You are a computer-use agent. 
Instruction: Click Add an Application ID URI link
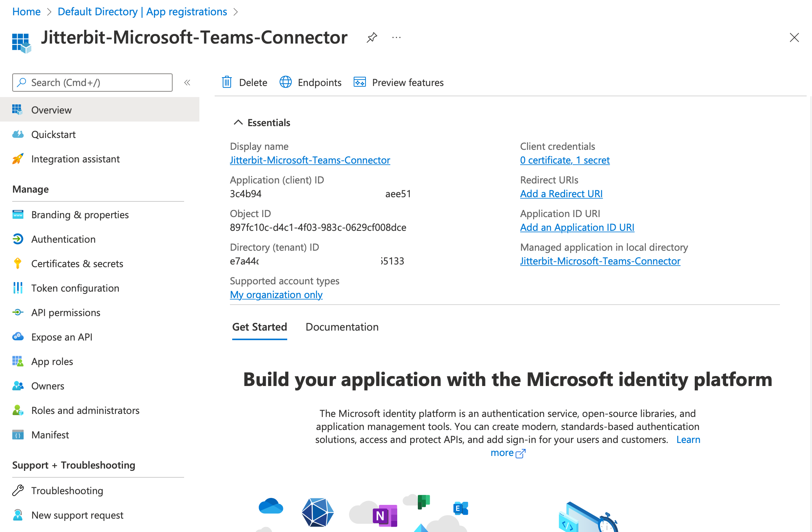pyautogui.click(x=576, y=227)
